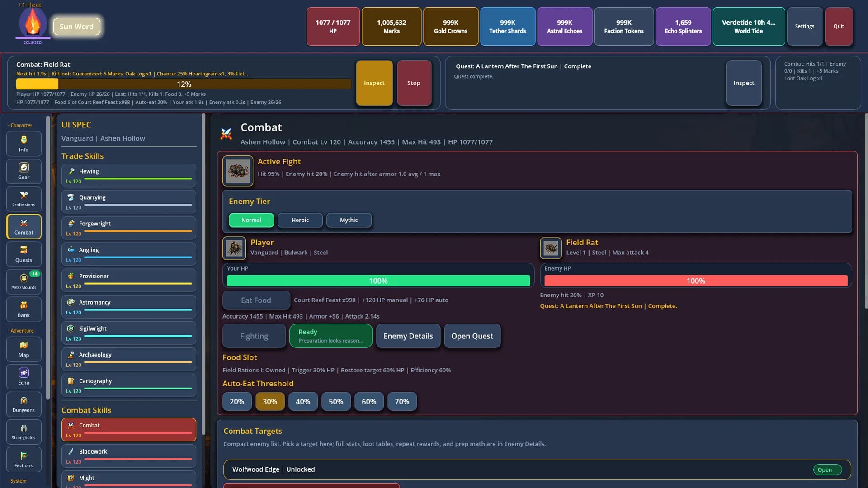
Task: Set auto-eat threshold to 70%
Action: [x=402, y=401]
